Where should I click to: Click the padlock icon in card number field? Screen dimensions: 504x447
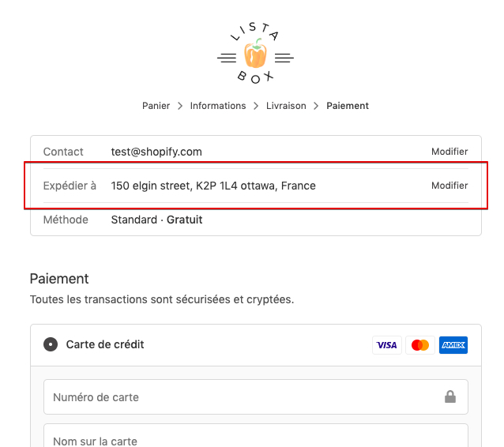(x=450, y=396)
